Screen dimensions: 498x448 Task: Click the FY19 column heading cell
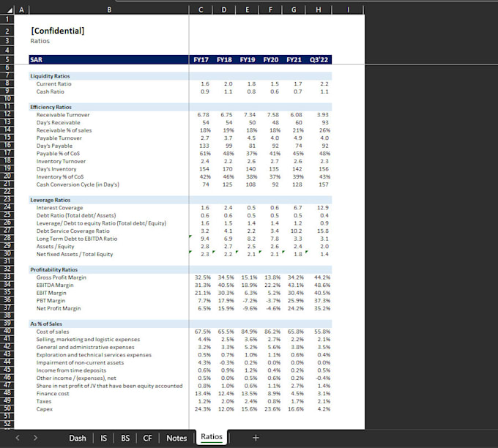point(247,60)
